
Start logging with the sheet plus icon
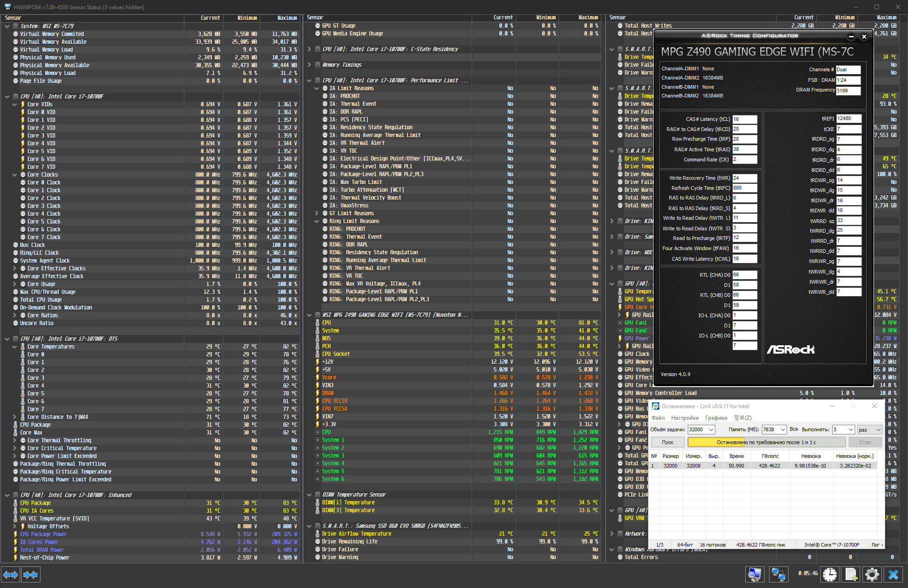tap(851, 575)
